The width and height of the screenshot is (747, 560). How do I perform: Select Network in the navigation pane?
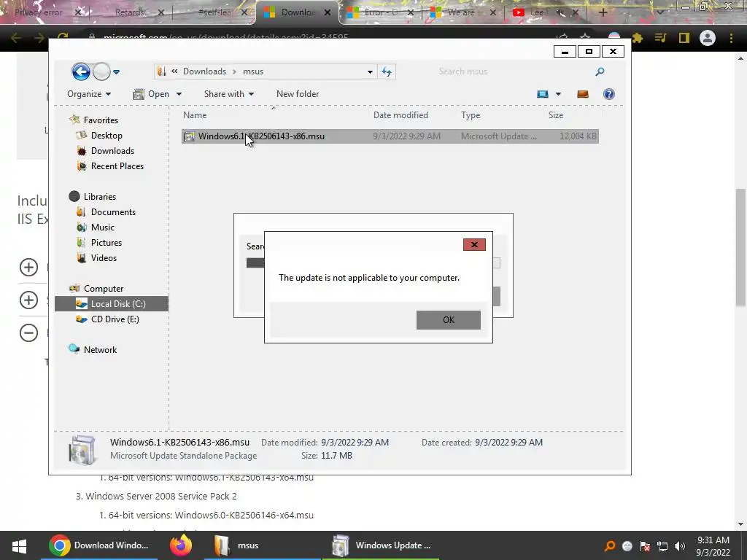click(100, 349)
